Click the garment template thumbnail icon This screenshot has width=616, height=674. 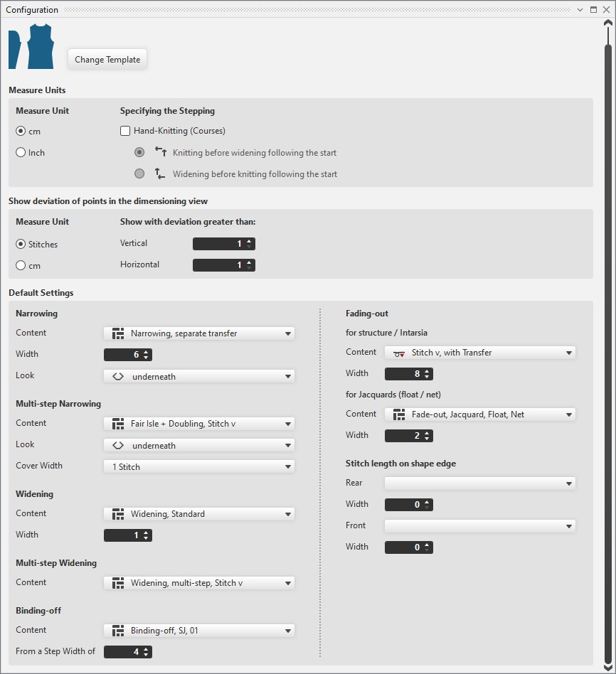tap(31, 47)
